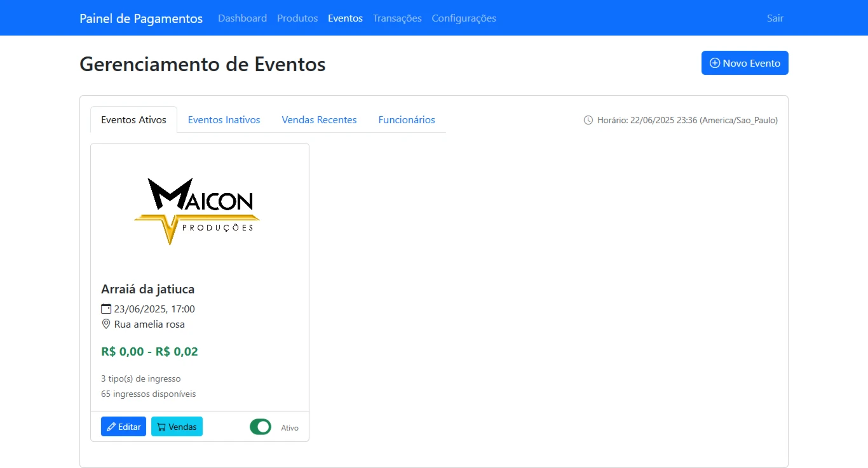
Task: Click the address text Rua amelia rosa
Action: coord(149,324)
